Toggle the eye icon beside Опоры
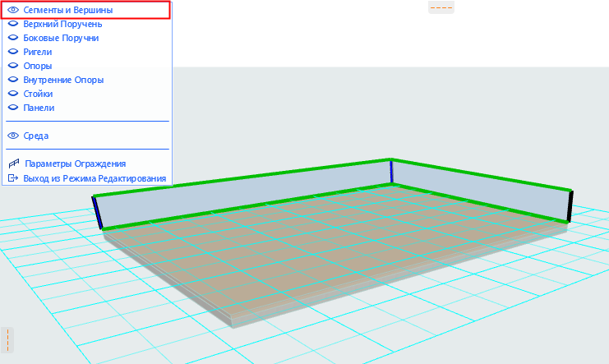The width and height of the screenshot is (609, 364). (x=13, y=66)
